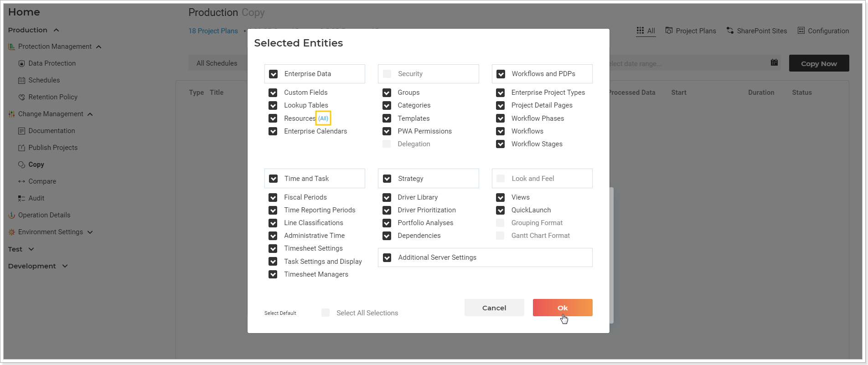Screen dimensions: 868x365
Task: Collapse the Production section chevron
Action: (x=56, y=30)
